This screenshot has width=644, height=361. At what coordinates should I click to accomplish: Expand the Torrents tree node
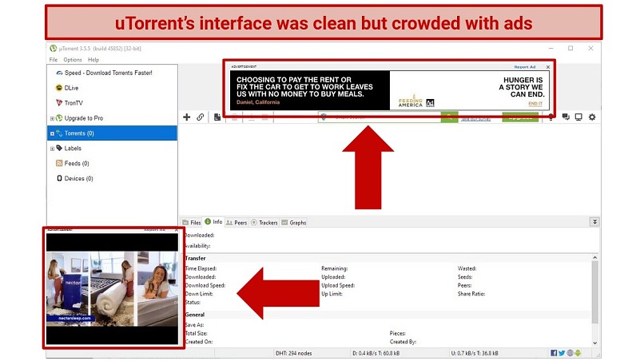(52, 133)
